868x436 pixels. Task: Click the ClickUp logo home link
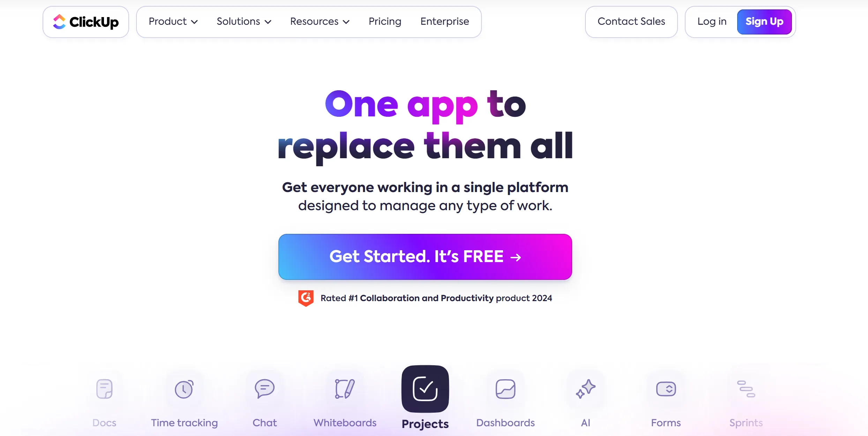coord(86,22)
